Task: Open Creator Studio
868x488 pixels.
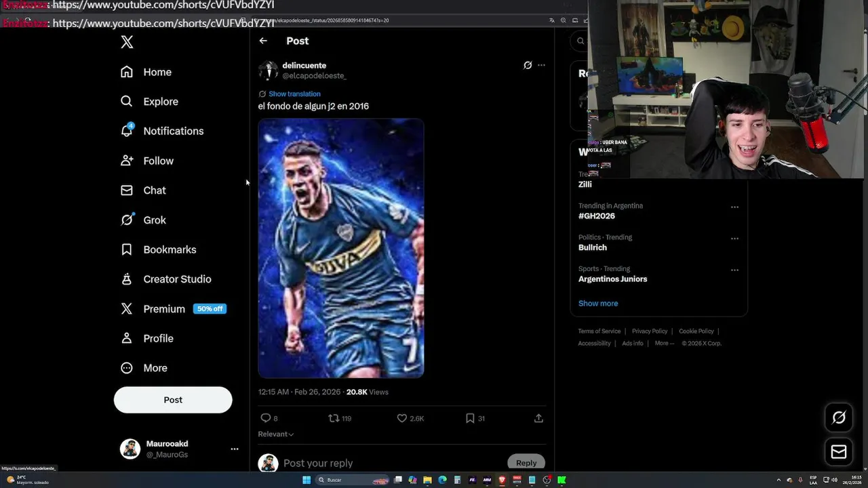Action: click(x=165, y=279)
